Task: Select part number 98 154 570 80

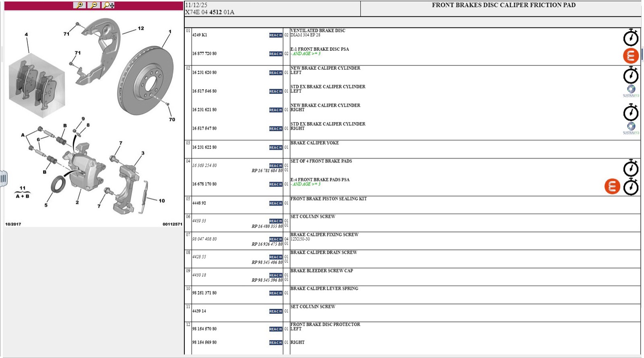Action: click(x=204, y=329)
